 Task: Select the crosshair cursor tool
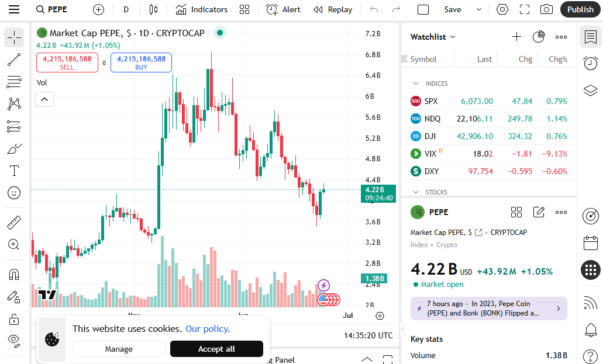coord(14,37)
